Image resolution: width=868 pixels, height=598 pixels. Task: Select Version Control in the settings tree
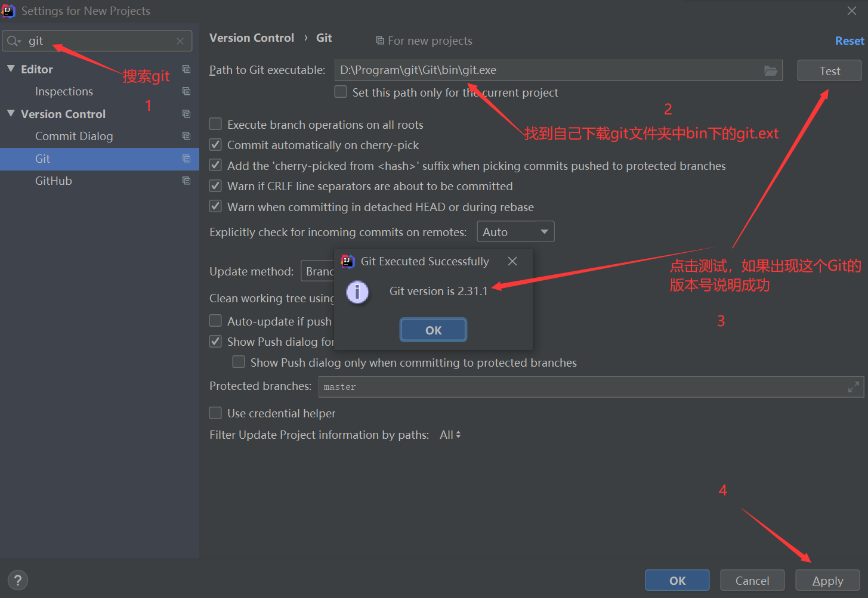click(x=63, y=114)
